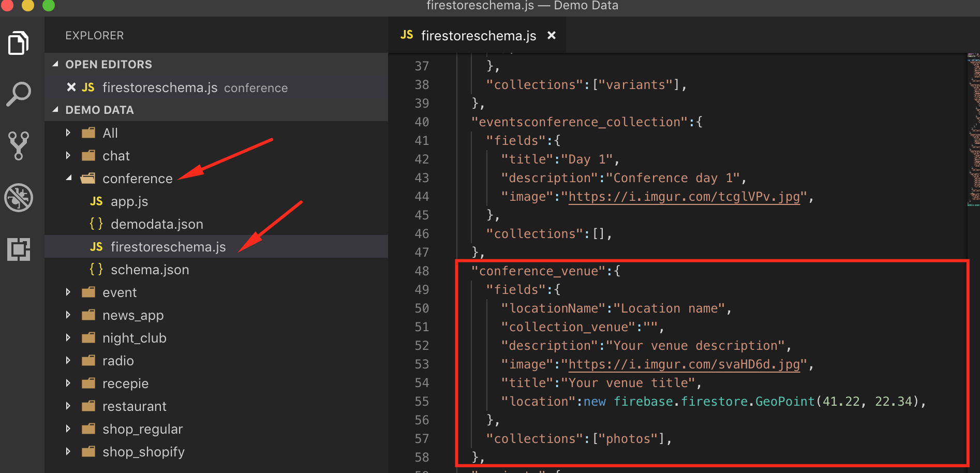Viewport: 980px width, 473px height.
Task: Open the imgur tcglVPv.jpg link
Action: tap(684, 197)
